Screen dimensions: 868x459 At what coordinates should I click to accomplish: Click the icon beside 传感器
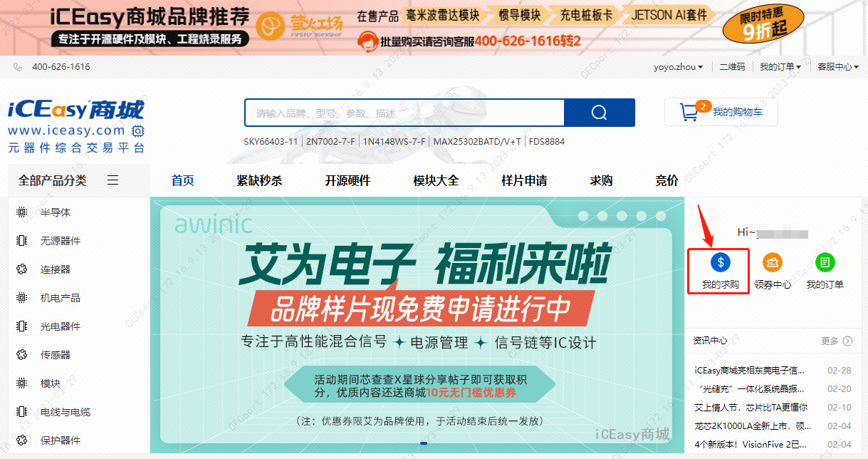[21, 355]
